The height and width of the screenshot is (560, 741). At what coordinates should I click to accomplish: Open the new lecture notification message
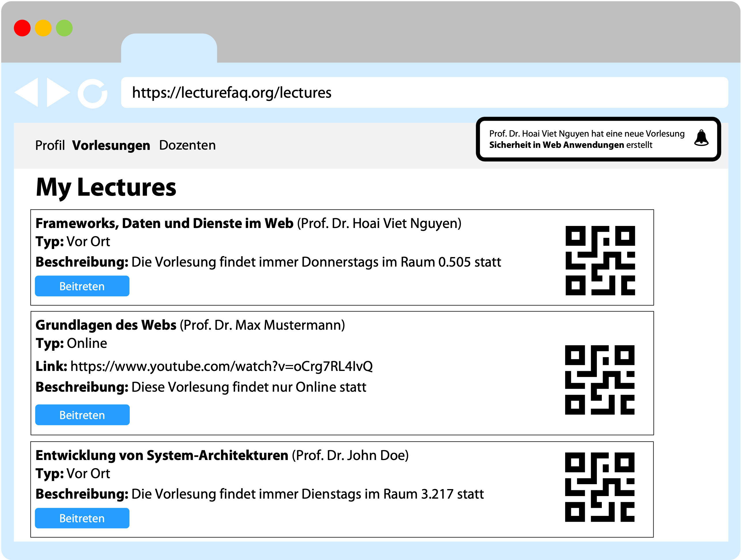click(x=586, y=139)
